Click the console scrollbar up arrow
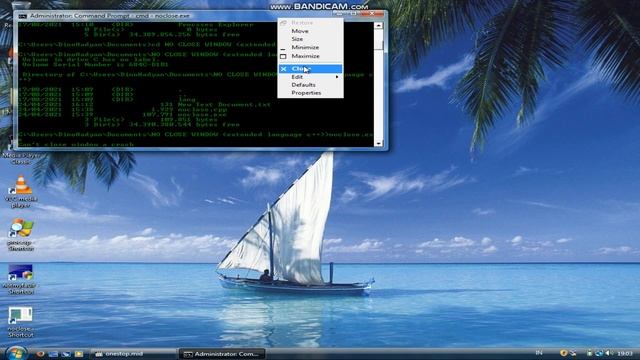 378,25
